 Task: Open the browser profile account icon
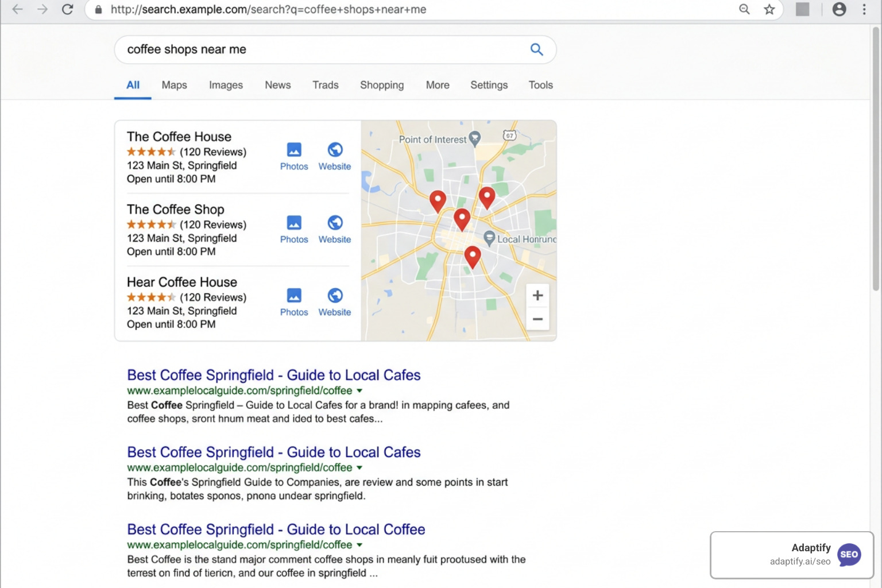(x=839, y=9)
